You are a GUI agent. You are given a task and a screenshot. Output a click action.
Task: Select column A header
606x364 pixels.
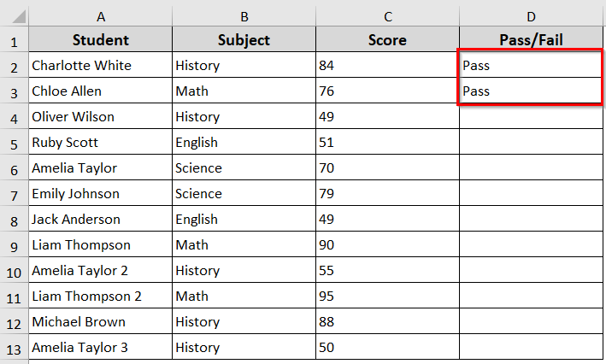click(100, 16)
